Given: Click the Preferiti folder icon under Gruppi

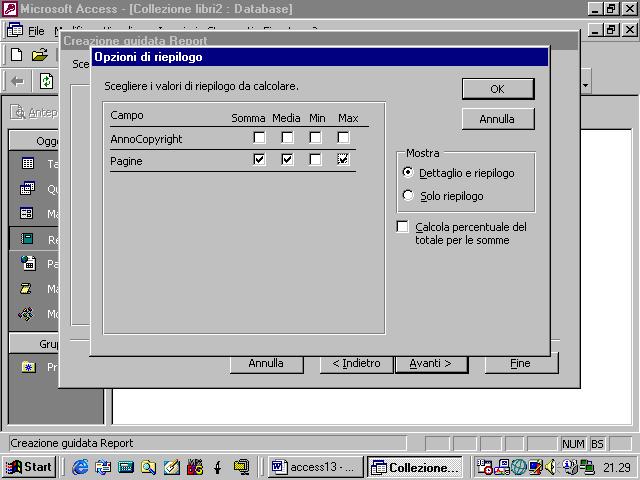Looking at the screenshot, I should click(29, 367).
